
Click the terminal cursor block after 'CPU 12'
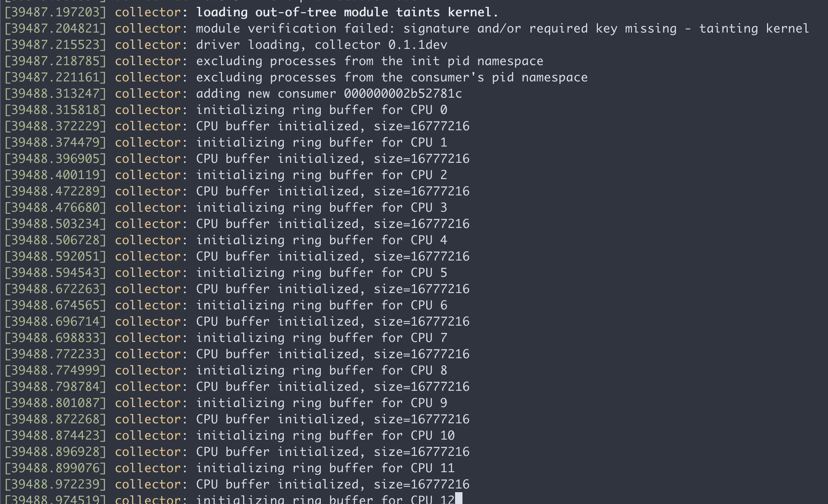(x=459, y=499)
